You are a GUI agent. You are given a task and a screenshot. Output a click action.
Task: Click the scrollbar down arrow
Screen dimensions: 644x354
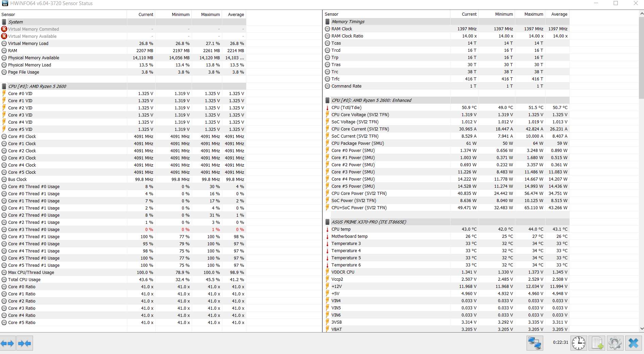click(642, 329)
